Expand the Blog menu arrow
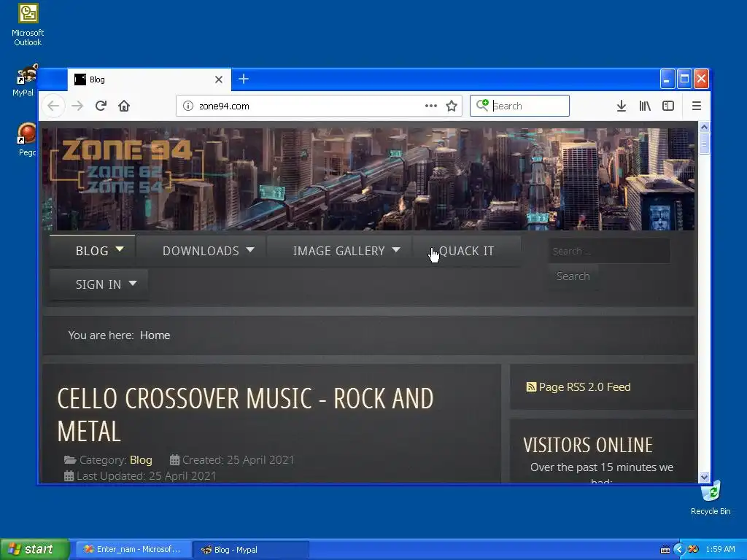This screenshot has height=560, width=747. coord(120,249)
